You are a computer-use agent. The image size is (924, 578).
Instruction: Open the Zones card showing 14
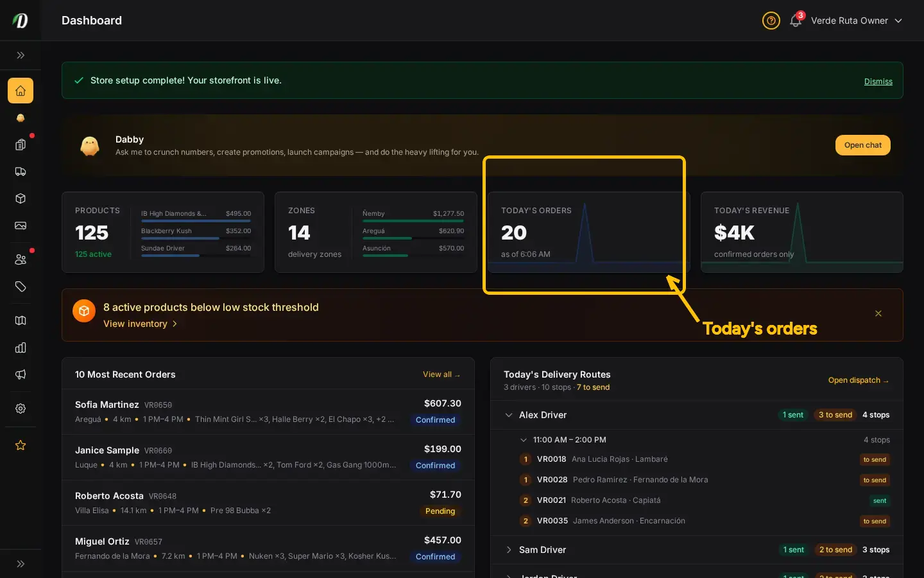click(x=376, y=232)
